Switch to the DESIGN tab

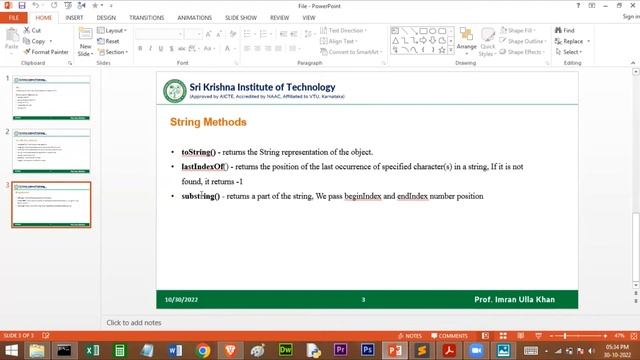point(106,18)
